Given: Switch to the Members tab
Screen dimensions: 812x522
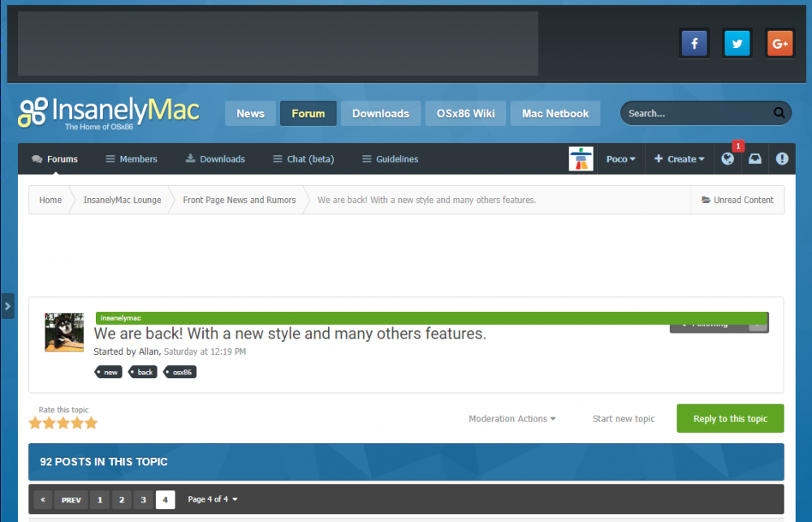Looking at the screenshot, I should click(x=132, y=159).
